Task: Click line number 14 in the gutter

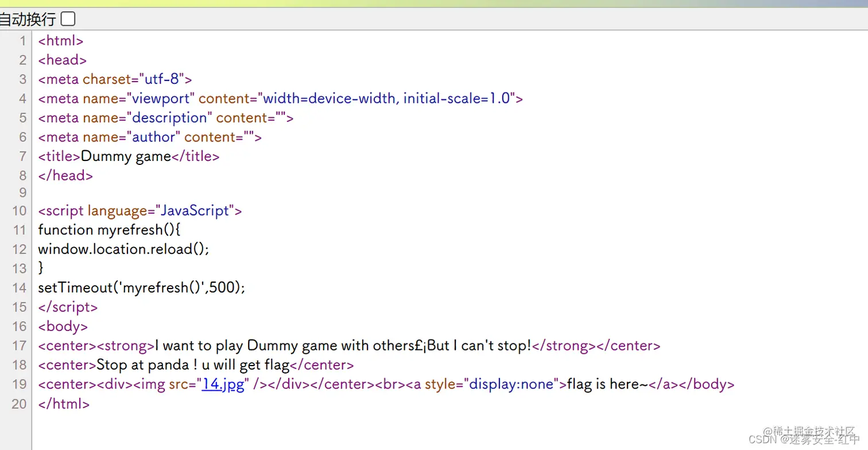Action: tap(20, 287)
